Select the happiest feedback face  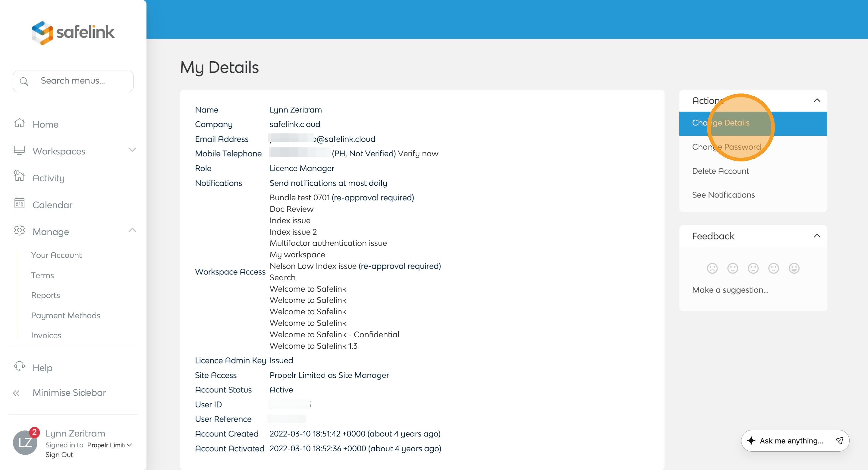[x=794, y=268]
